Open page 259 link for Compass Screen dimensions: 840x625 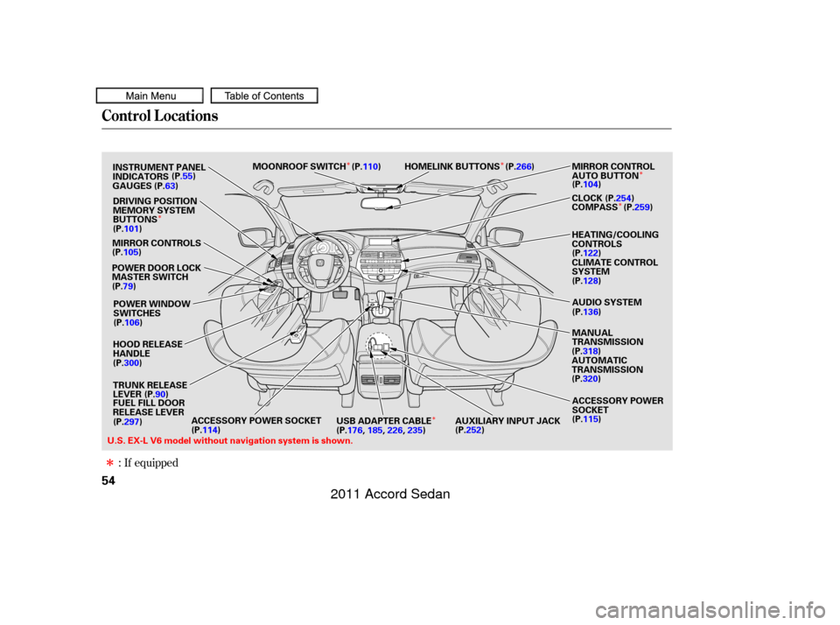(x=641, y=207)
